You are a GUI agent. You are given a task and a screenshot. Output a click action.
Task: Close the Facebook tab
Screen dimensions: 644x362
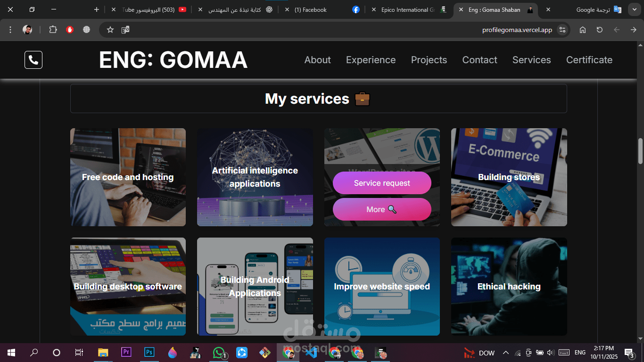(287, 9)
